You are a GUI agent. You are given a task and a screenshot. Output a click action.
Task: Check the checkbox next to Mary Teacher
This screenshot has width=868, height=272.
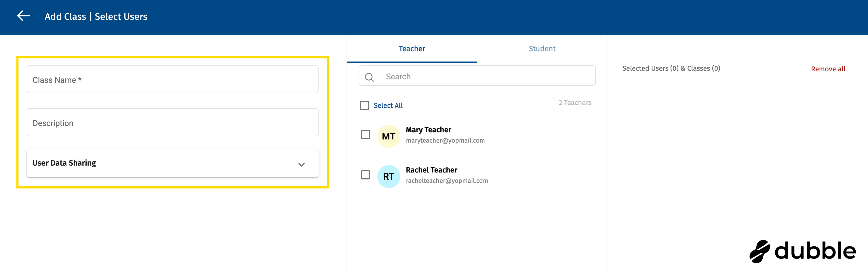365,134
